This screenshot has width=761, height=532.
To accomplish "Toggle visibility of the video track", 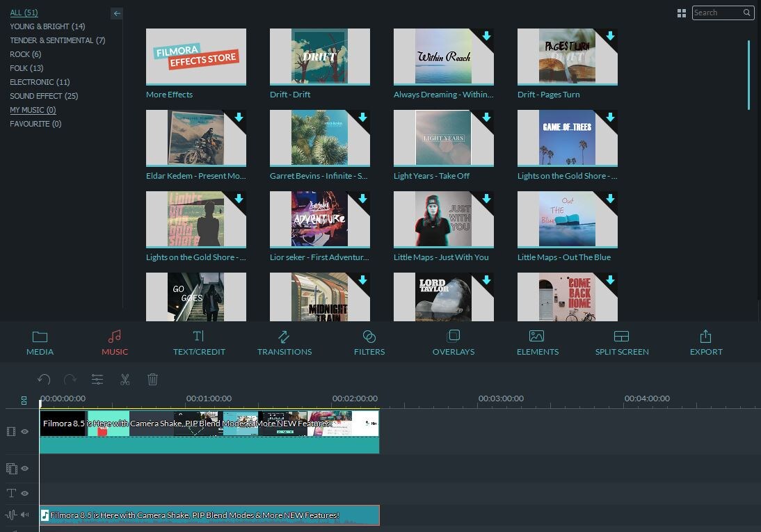I will pyautogui.click(x=24, y=432).
